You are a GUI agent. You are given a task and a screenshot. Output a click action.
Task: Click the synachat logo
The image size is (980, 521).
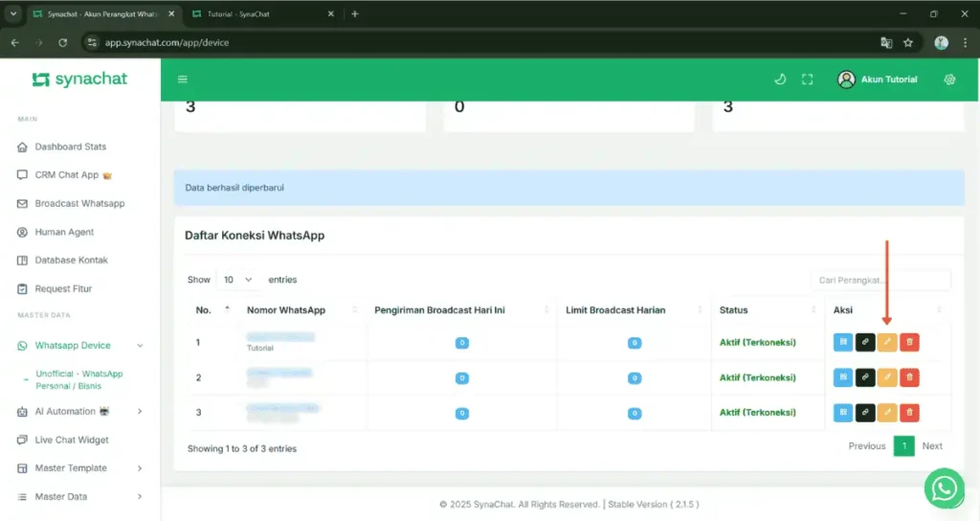tap(79, 79)
